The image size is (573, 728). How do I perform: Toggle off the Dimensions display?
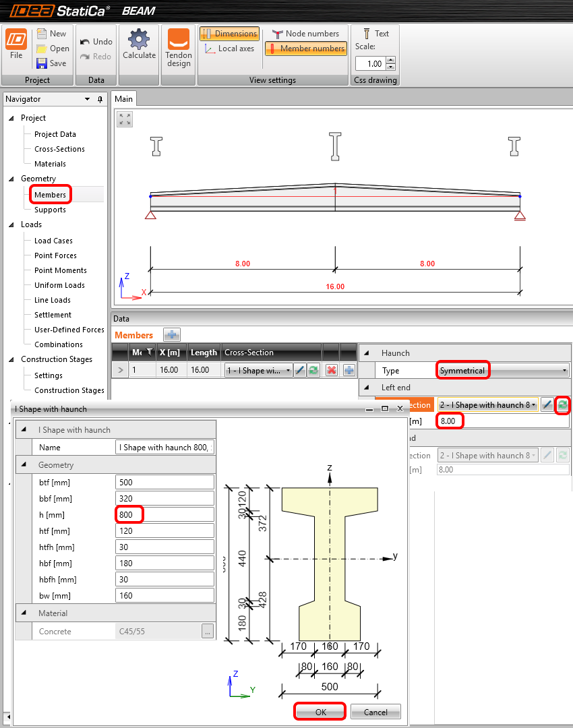229,33
